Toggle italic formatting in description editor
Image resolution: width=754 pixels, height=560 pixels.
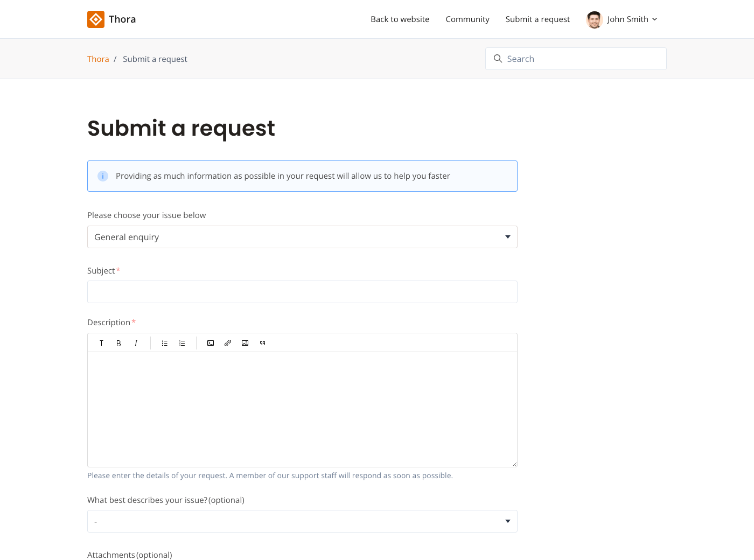(136, 343)
